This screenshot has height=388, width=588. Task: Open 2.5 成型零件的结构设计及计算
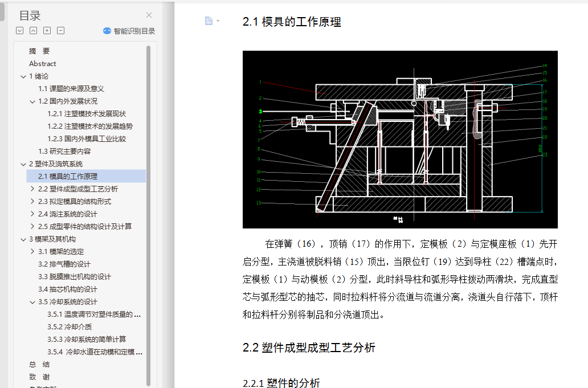coord(85,226)
